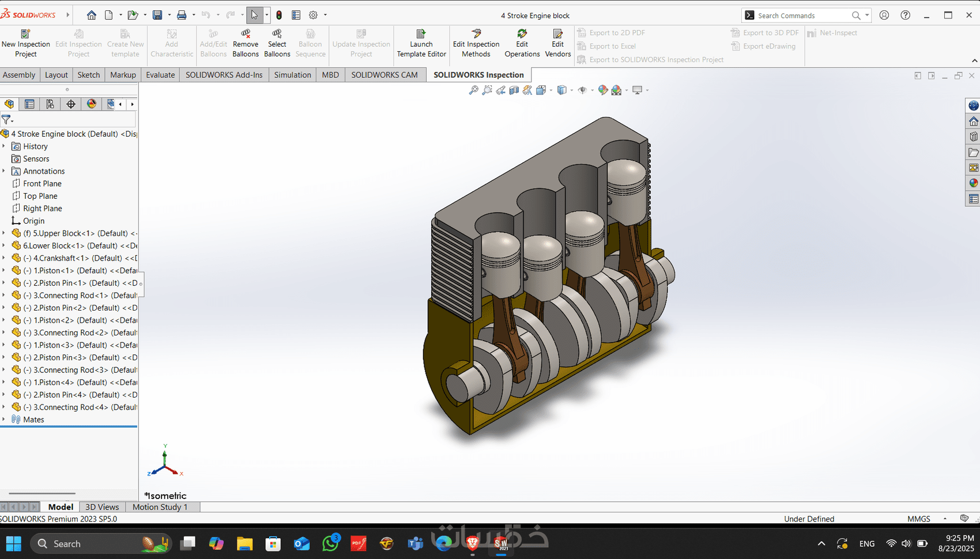Open Launch Template Editor
The width and height of the screenshot is (980, 559).
[x=421, y=43]
